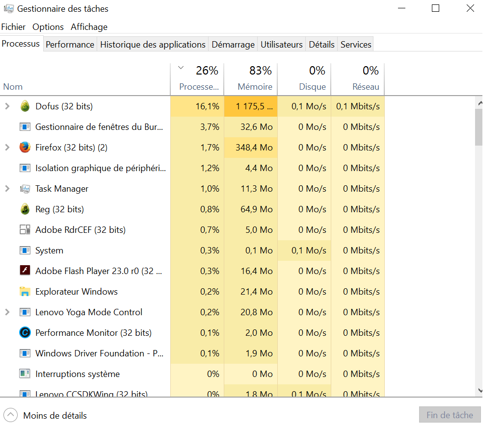Expand the Firefox (32 bits) process group
This screenshot has width=504, height=426.
[7, 148]
